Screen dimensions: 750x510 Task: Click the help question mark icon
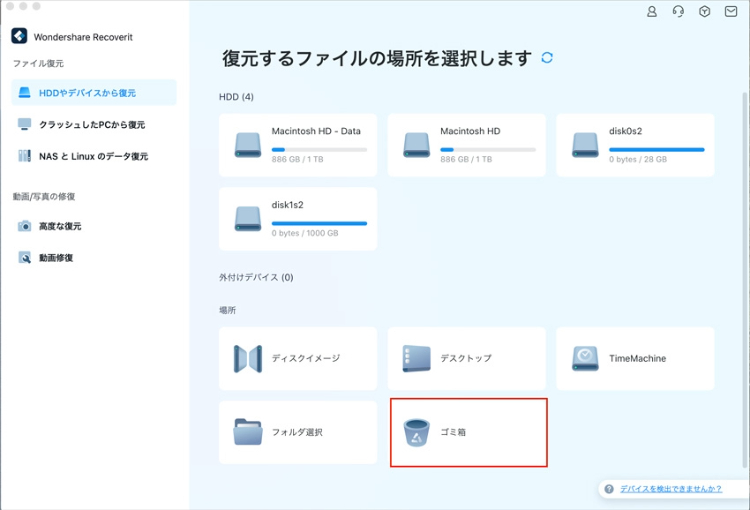click(x=609, y=489)
